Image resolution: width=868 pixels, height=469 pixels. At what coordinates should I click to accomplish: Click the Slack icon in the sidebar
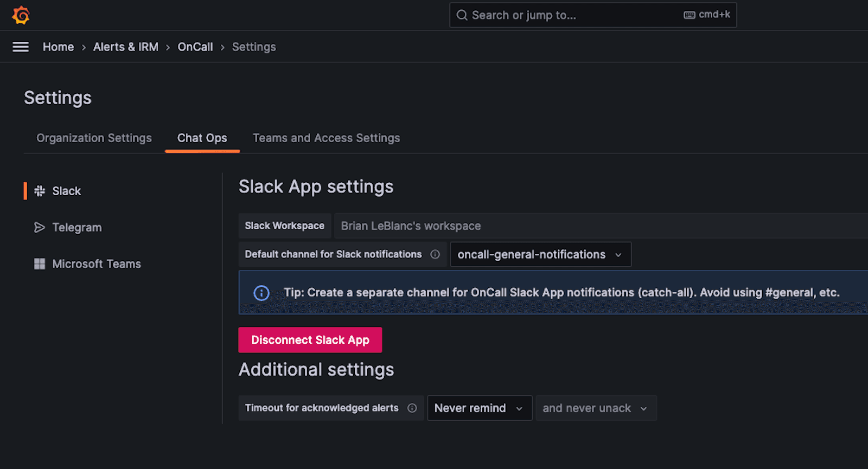40,191
